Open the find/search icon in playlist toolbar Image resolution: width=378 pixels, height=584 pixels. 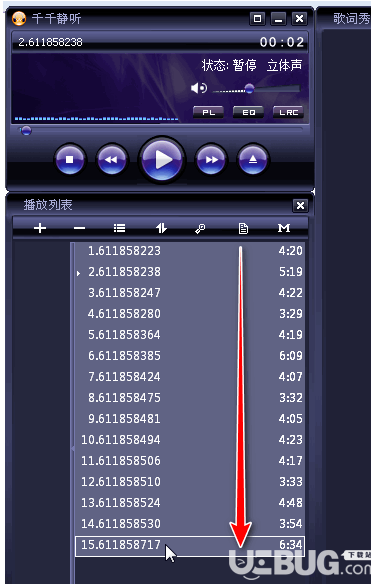(x=200, y=228)
